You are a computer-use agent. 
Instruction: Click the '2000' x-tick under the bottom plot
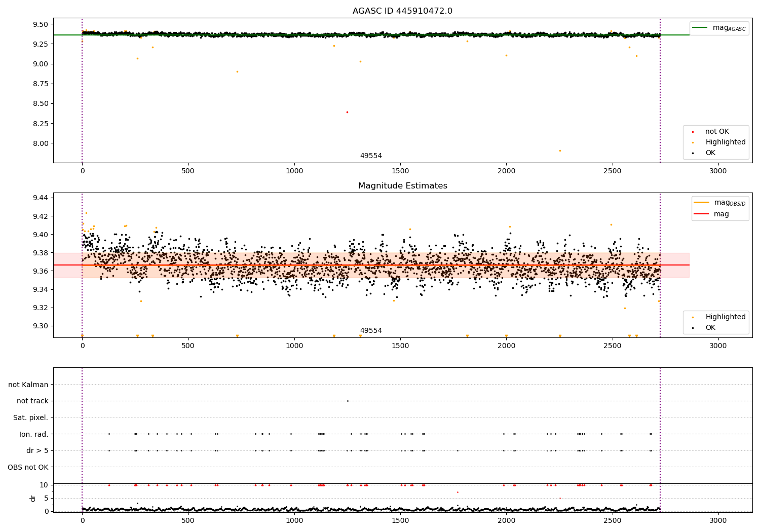click(506, 520)
